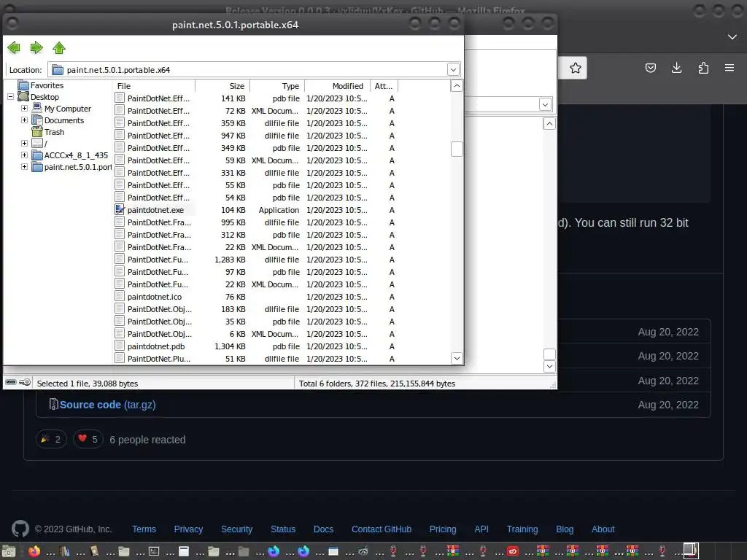This screenshot has height=560, width=747.
Task: Open Blog footer link
Action: 565,529
